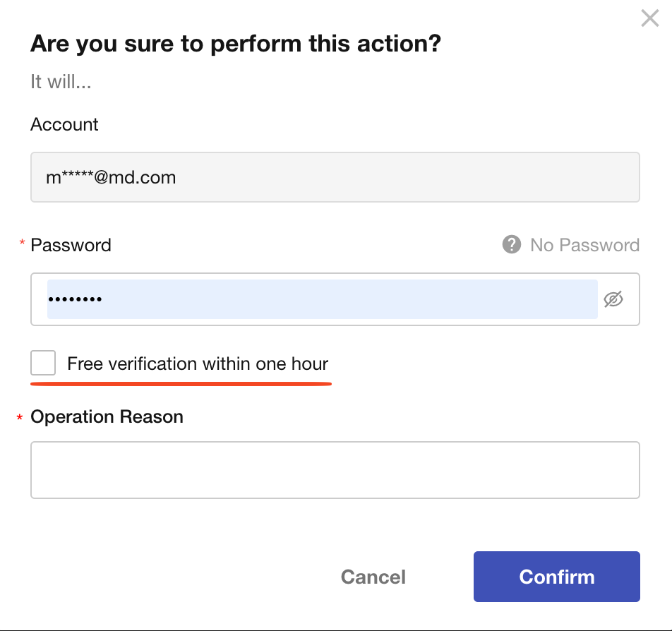The image size is (672, 631).
Task: Enable the free verification within one hour checkbox
Action: pyautogui.click(x=43, y=363)
